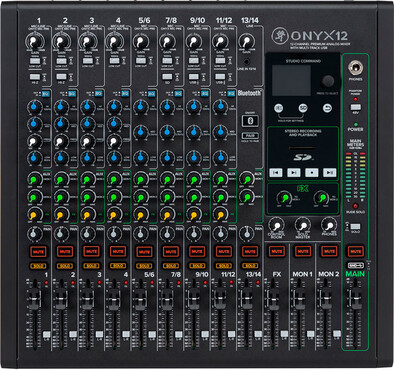The image size is (394, 370).
Task: Toggle the blue EQ button on channel 3
Action: tap(98, 94)
